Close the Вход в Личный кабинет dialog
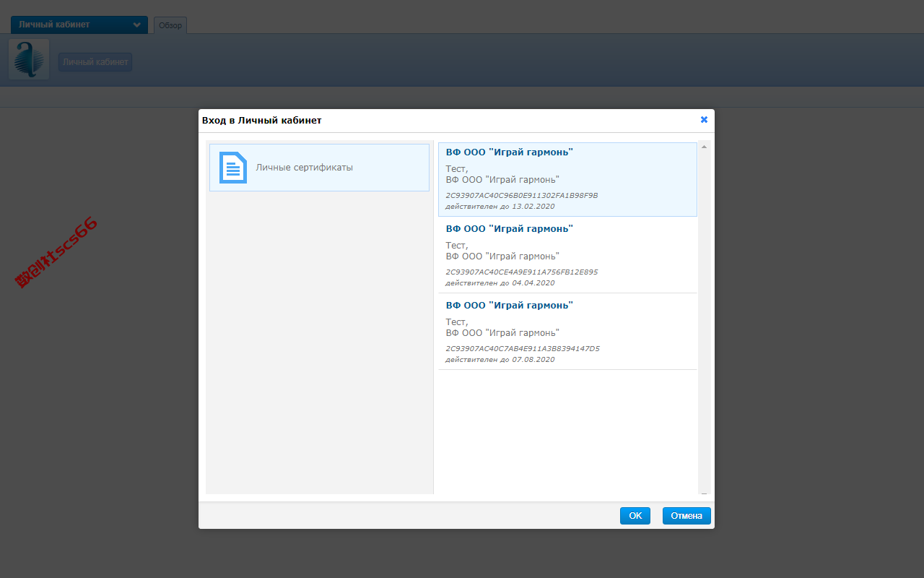The height and width of the screenshot is (578, 924). (704, 120)
